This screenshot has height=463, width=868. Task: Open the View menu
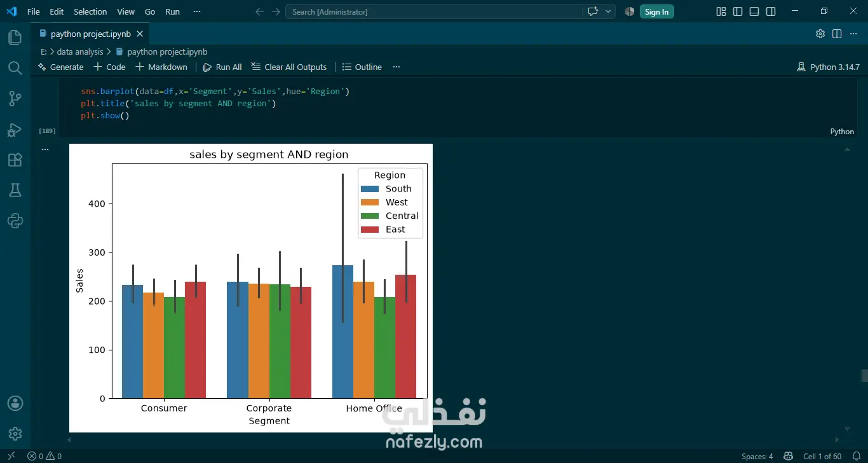(x=126, y=11)
